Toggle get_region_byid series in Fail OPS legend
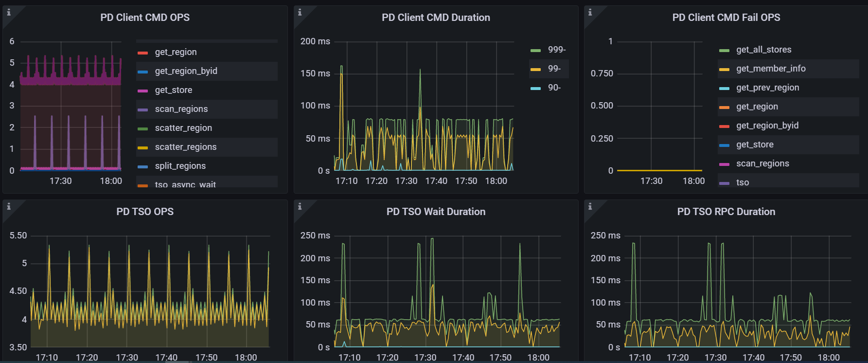 tap(767, 126)
